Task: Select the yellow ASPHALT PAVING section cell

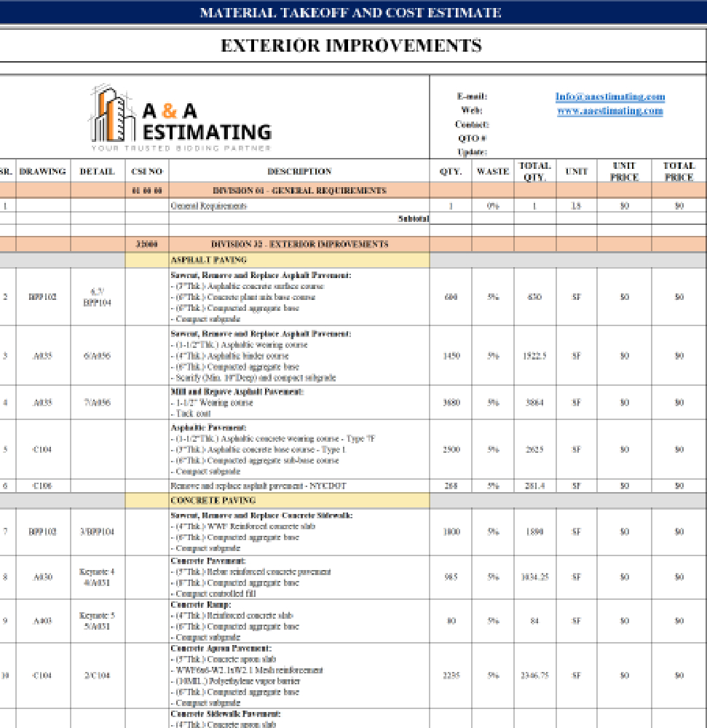Action: [x=277, y=260]
